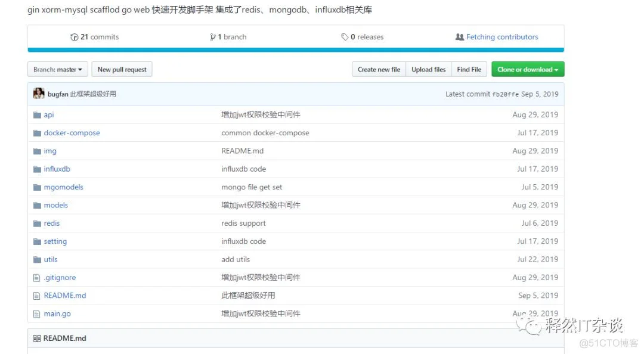Image resolution: width=644 pixels, height=354 pixels.
Task: Click date 'Sep 5, 2019' in README.md row
Action: pyautogui.click(x=538, y=295)
